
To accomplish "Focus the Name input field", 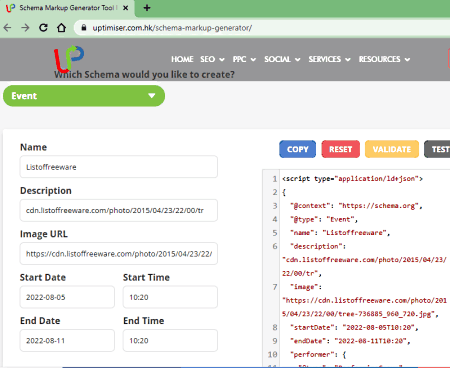I will coord(119,167).
